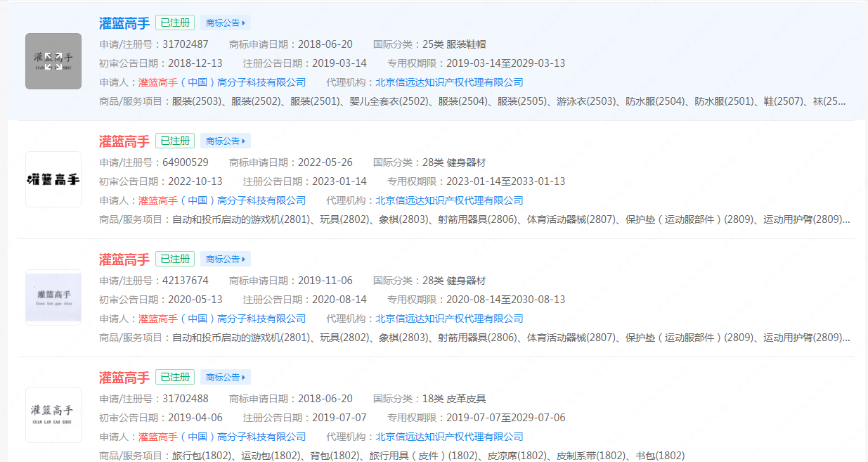The width and height of the screenshot is (868, 462).
Task: Open applicant link in the 18类 皮革皮具 row
Action: (222, 437)
